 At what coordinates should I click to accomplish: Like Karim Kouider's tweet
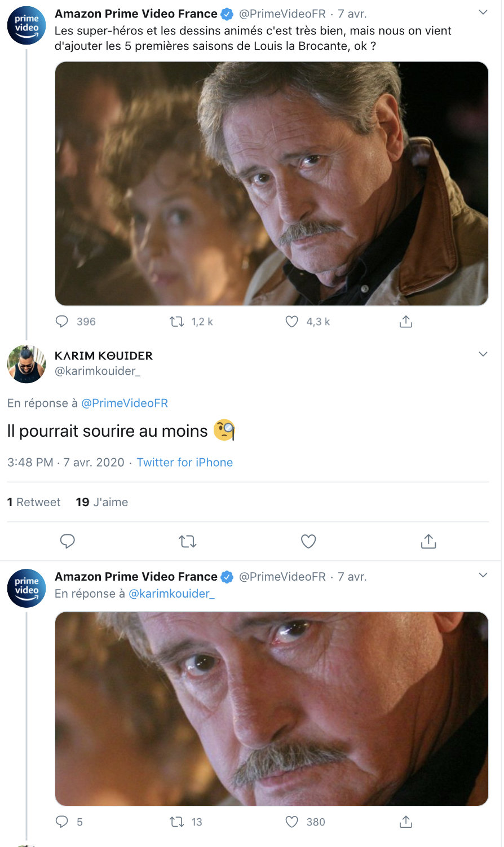pos(308,541)
